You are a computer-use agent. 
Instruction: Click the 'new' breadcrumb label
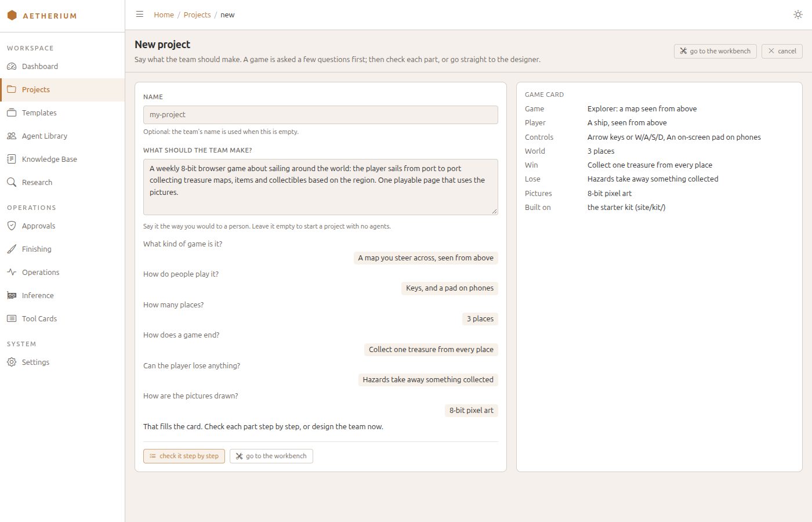[x=227, y=15]
